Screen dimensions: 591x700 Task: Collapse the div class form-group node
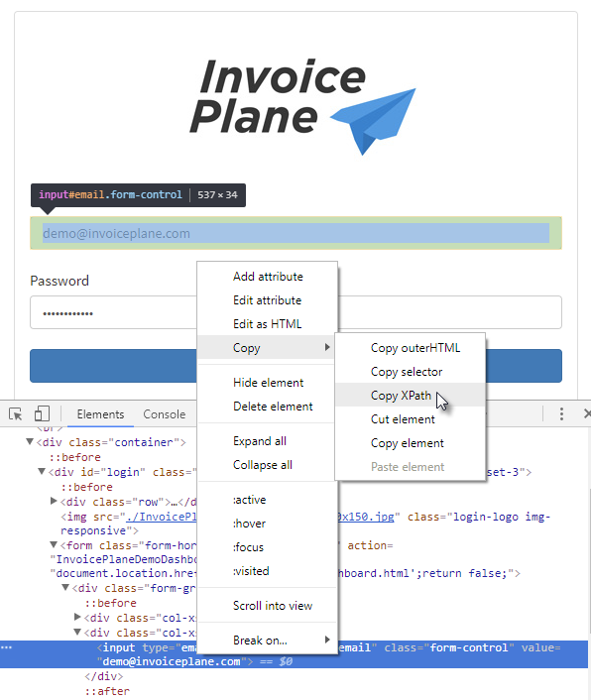coord(65,588)
